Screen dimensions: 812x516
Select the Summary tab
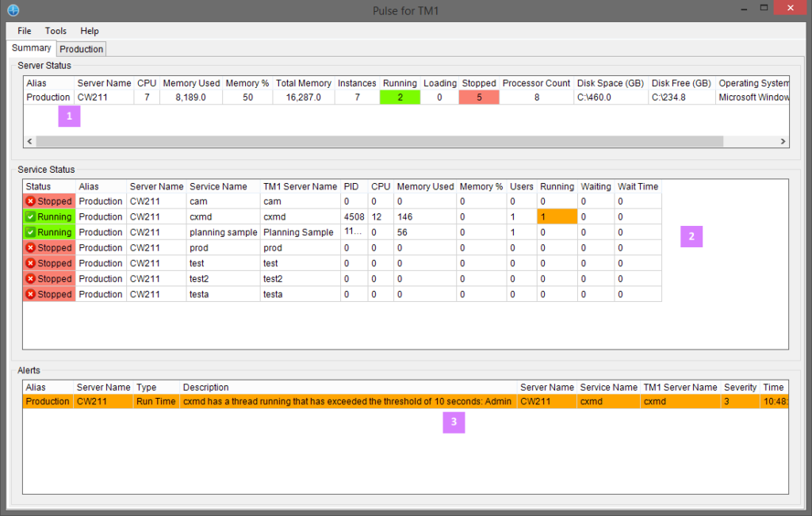[x=32, y=48]
